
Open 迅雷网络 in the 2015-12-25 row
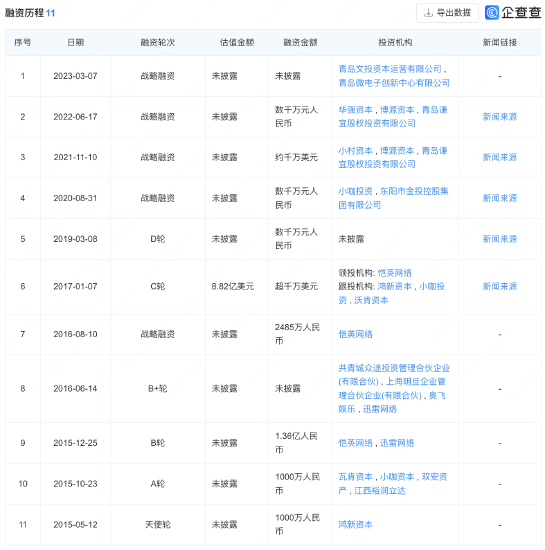point(397,443)
